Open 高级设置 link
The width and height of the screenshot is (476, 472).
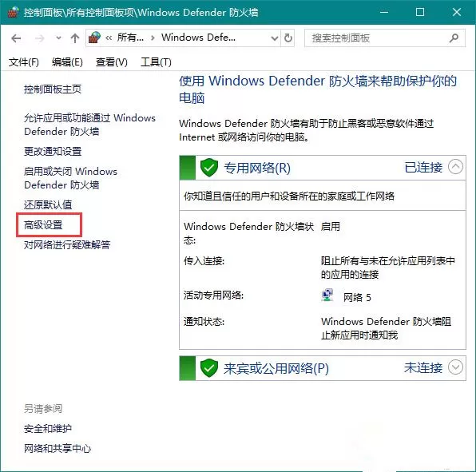pos(43,225)
